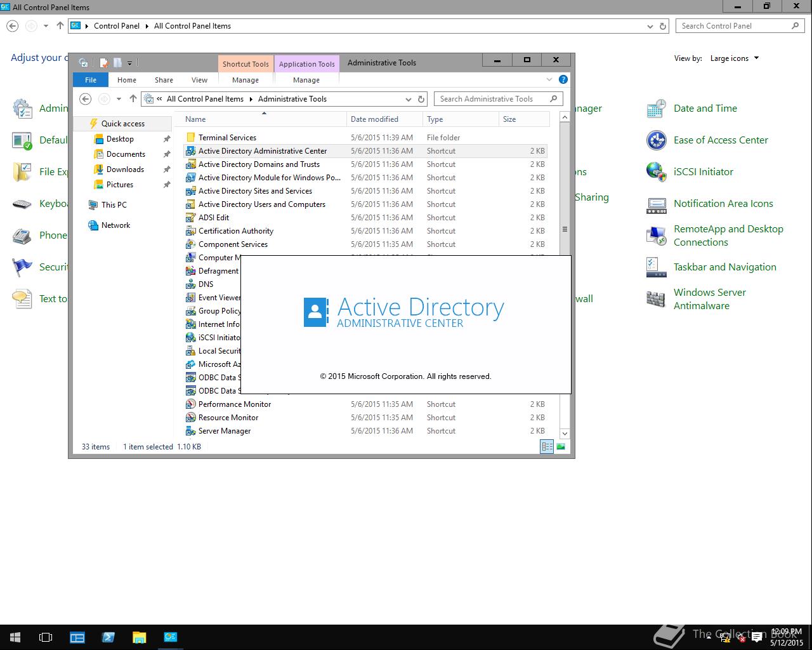
Task: Sort files by Date modified column
Action: [x=385, y=119]
